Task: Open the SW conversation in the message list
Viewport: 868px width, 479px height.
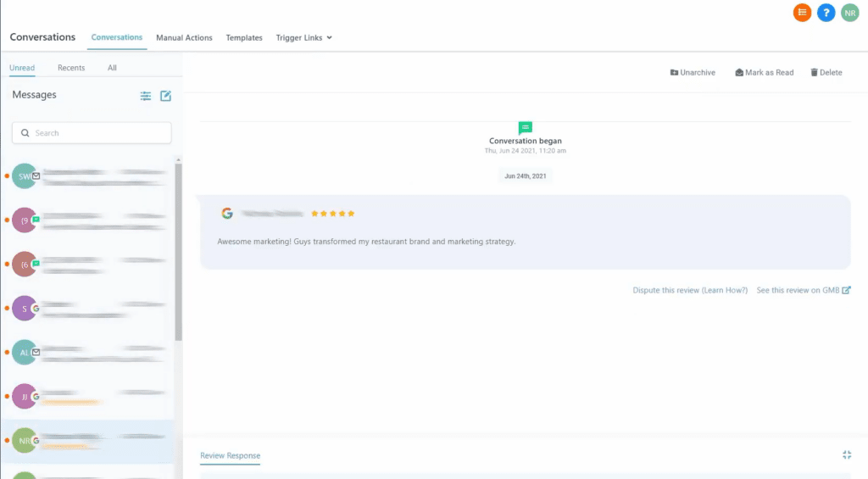Action: click(88, 176)
